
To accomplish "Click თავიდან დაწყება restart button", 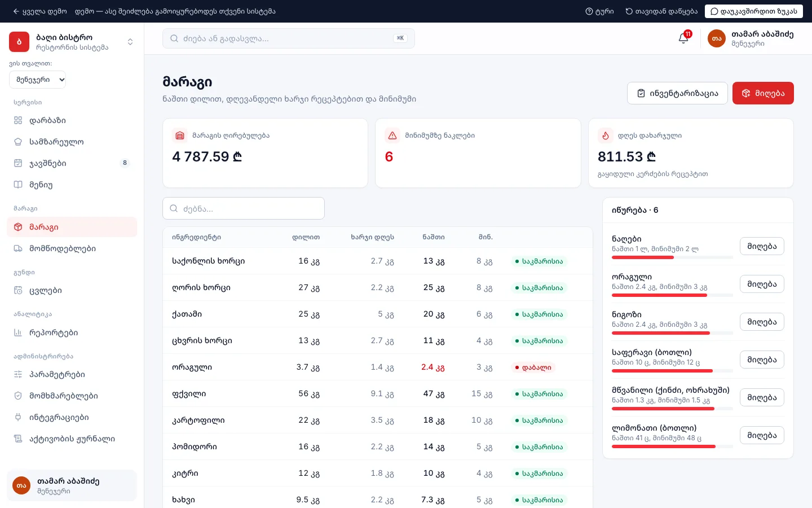I will [661, 11].
